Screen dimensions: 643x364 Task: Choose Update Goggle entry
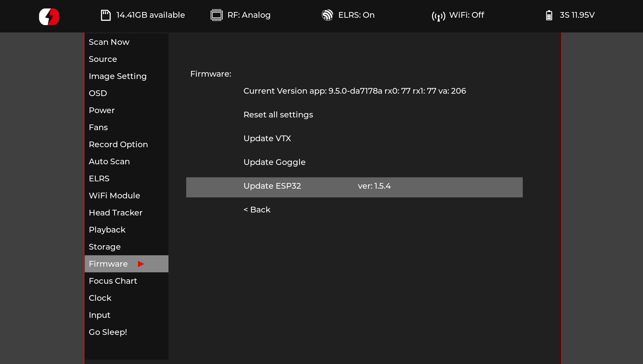coord(274,162)
